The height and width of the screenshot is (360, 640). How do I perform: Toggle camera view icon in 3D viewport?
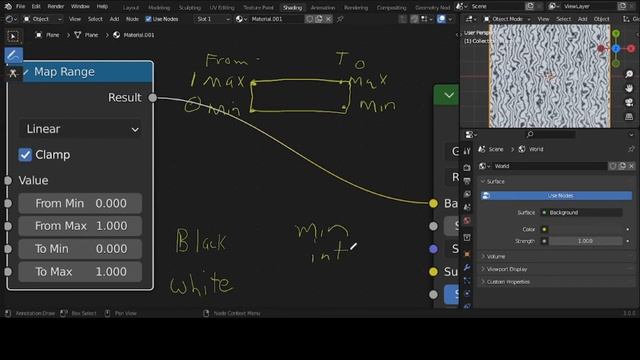pos(629,102)
